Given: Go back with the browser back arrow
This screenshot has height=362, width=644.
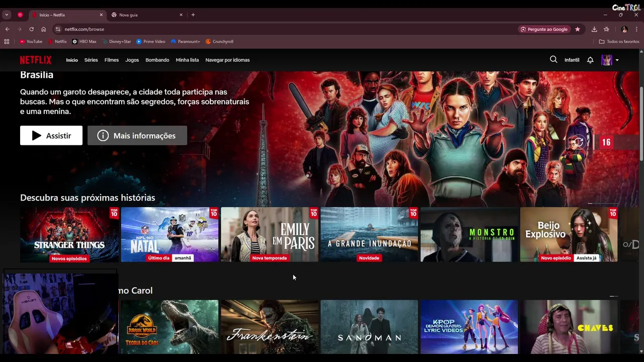Looking at the screenshot, I should [x=8, y=29].
